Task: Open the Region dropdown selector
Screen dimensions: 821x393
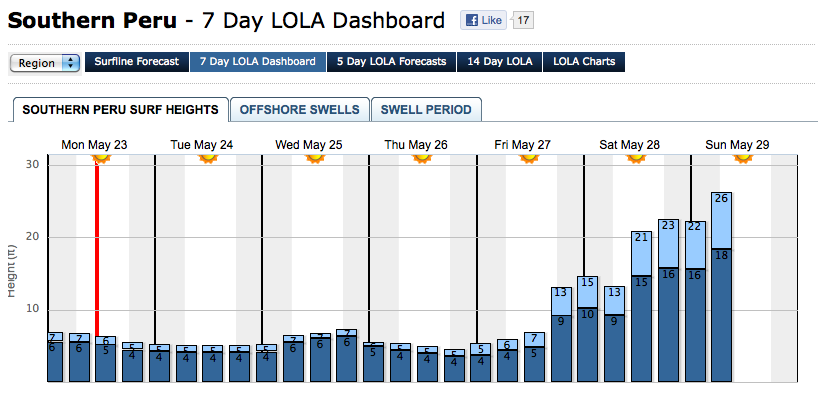Action: click(45, 63)
